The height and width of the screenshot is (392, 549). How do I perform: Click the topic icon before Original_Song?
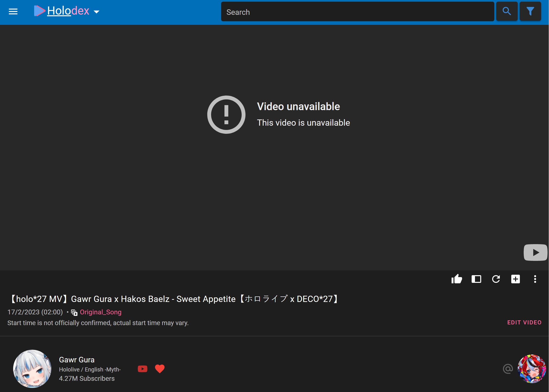point(74,313)
